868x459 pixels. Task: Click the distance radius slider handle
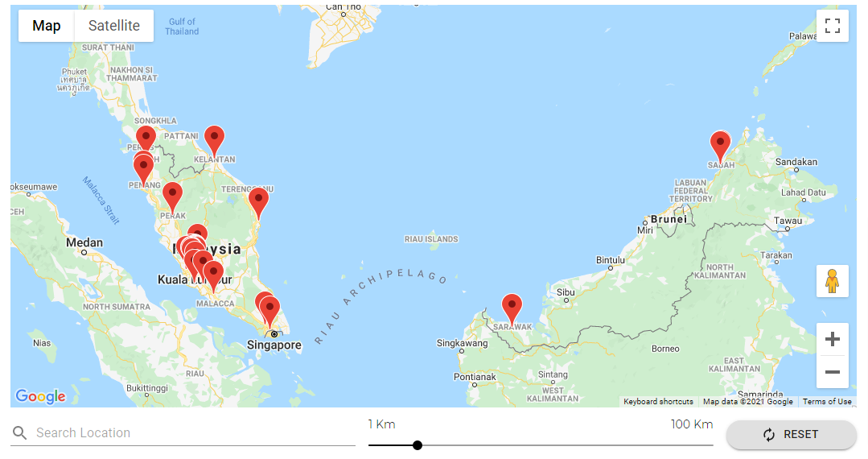(x=417, y=445)
